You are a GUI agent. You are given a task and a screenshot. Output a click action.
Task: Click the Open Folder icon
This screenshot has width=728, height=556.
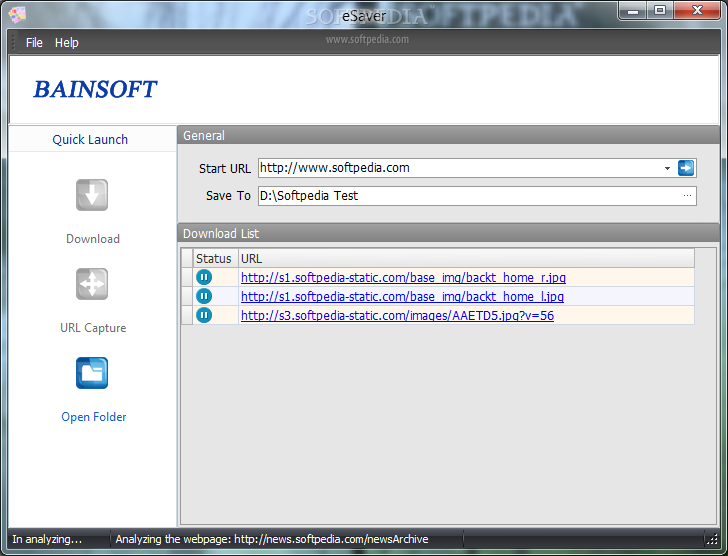coord(92,373)
